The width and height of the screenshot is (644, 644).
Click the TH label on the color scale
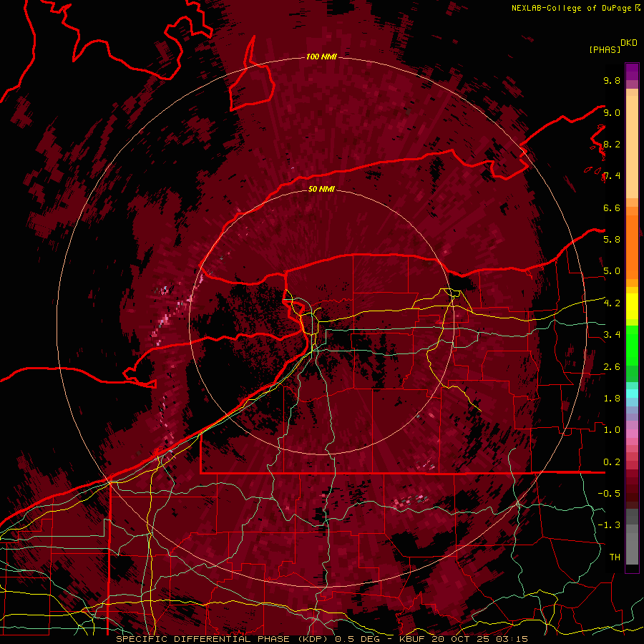click(x=615, y=557)
